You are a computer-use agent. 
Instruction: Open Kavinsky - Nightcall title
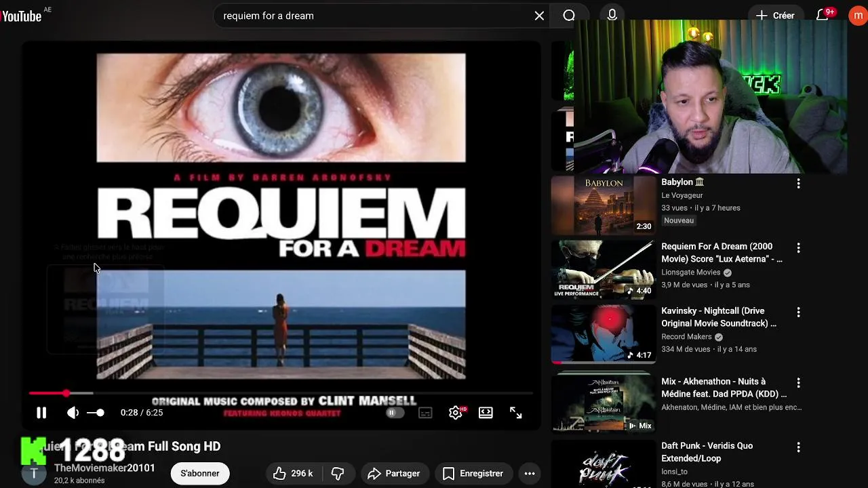tap(719, 317)
